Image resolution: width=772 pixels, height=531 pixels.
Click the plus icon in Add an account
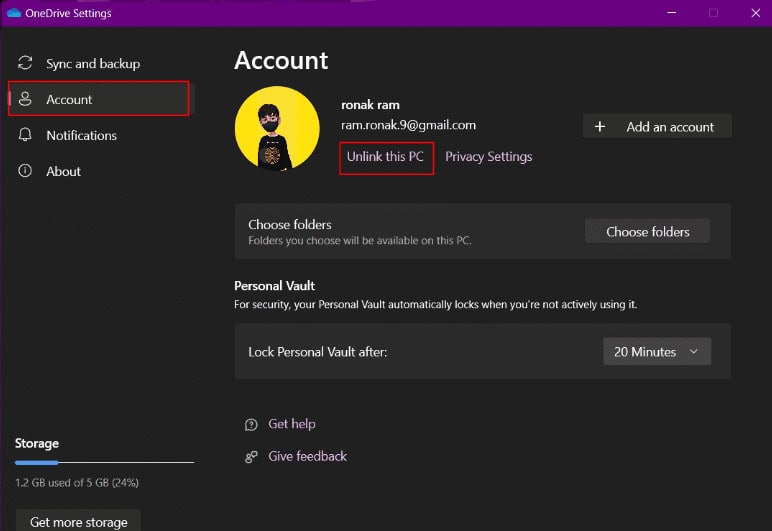coord(600,126)
